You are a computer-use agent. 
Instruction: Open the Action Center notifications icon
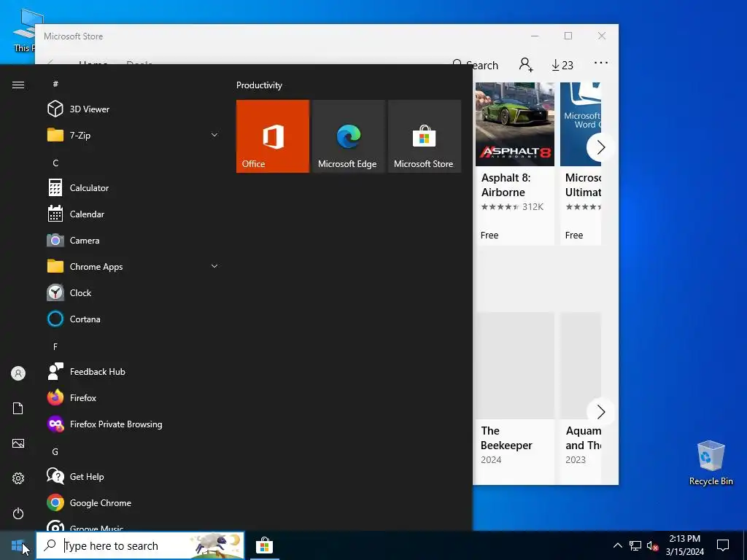723,545
